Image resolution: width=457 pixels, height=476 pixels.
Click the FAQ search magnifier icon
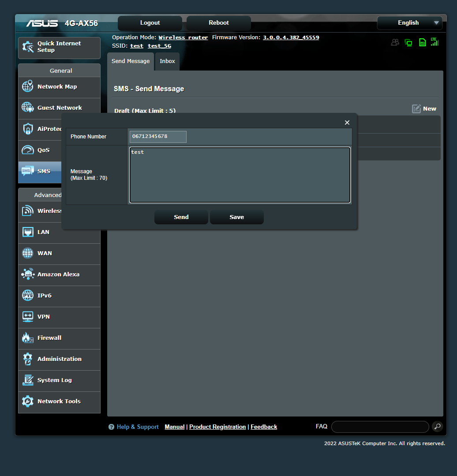437,427
